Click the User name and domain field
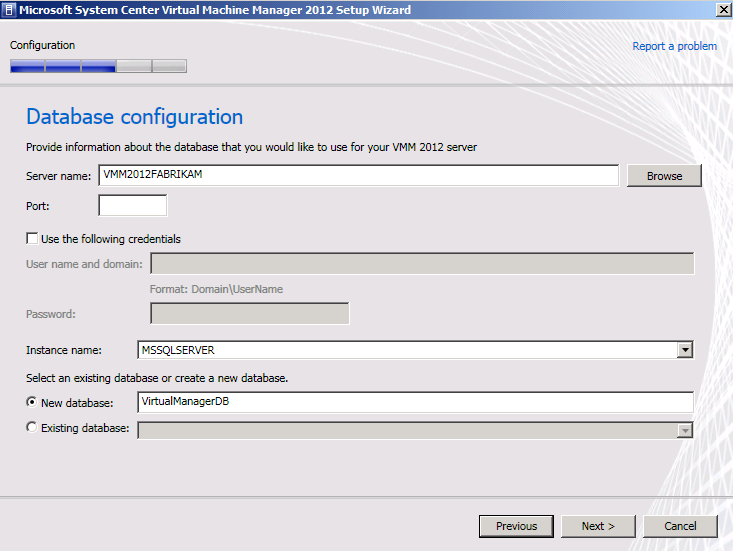The height and width of the screenshot is (551, 733). pos(422,264)
